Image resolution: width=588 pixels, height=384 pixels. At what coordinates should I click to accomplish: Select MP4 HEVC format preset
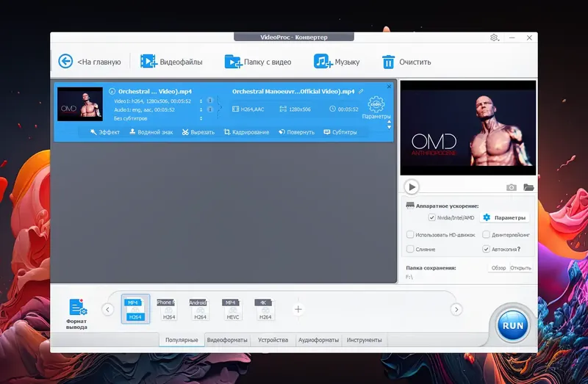click(x=231, y=309)
